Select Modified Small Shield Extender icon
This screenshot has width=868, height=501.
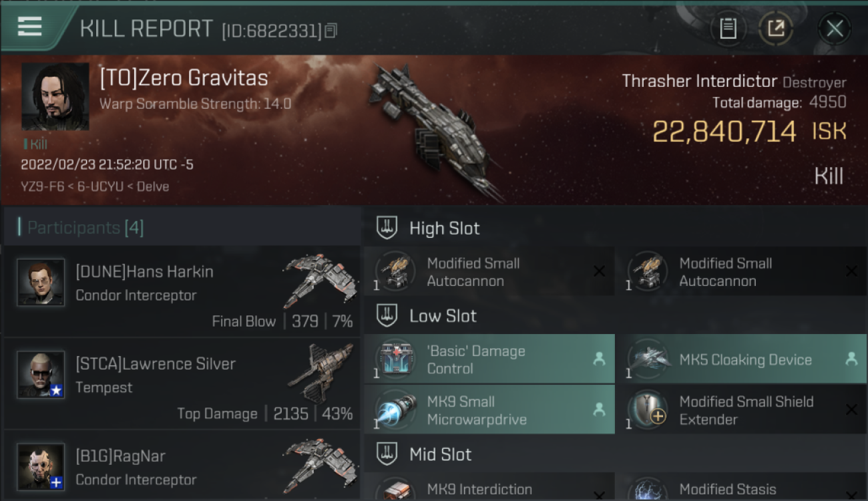pos(648,410)
